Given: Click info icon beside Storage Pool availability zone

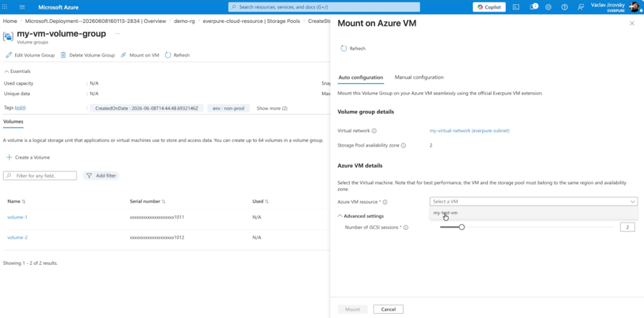Looking at the screenshot, I should tap(404, 145).
